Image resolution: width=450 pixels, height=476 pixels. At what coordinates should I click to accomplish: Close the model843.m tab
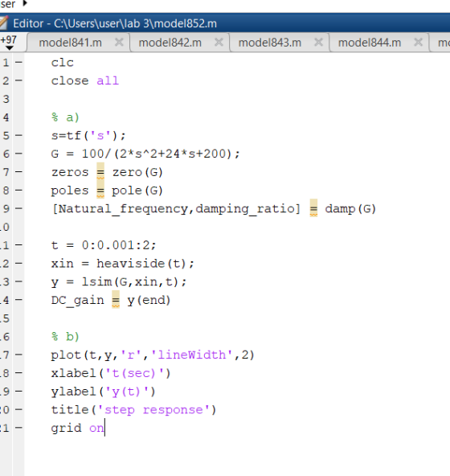pyautogui.click(x=318, y=43)
